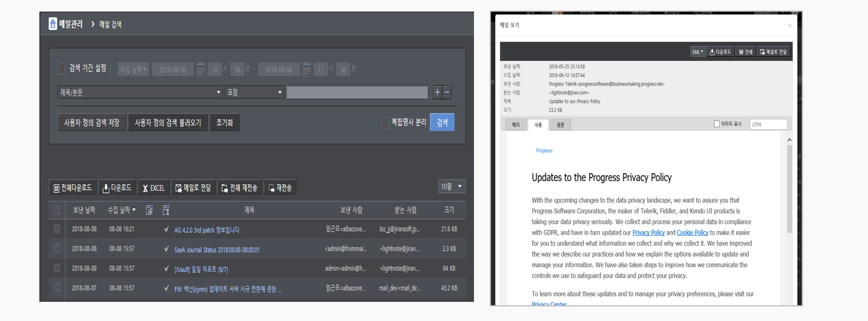Click the mail body vertical scrollbar thumb
Image resolution: width=868 pixels, height=321 pixels.
(789, 189)
